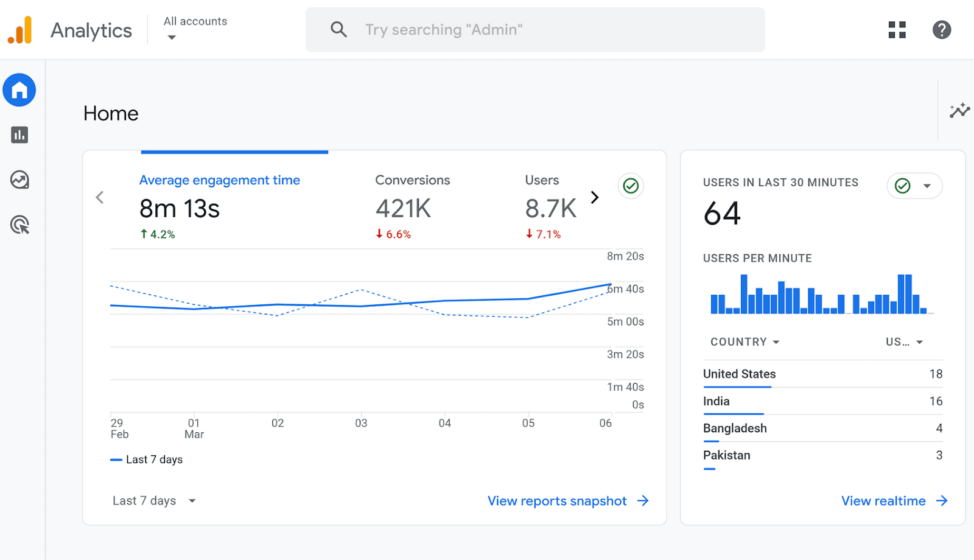Screen dimensions: 974x560
Task: Click the Home icon in the sidebar
Action: [19, 89]
